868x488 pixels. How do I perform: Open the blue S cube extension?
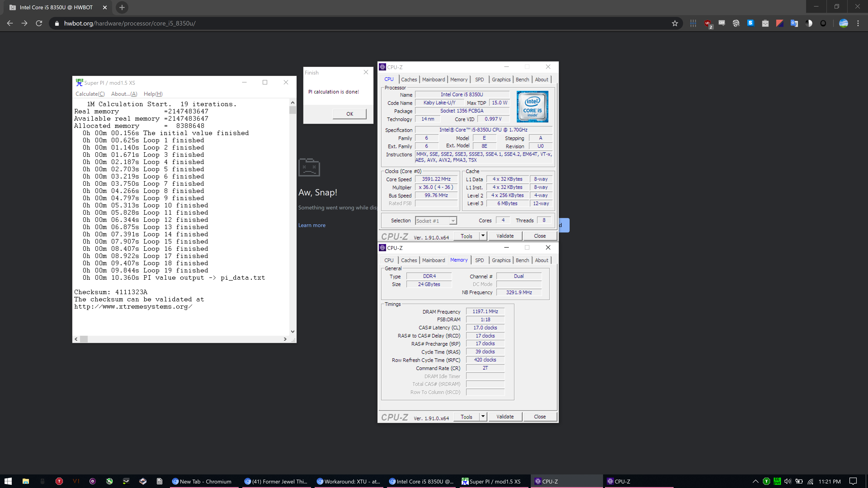(x=750, y=23)
